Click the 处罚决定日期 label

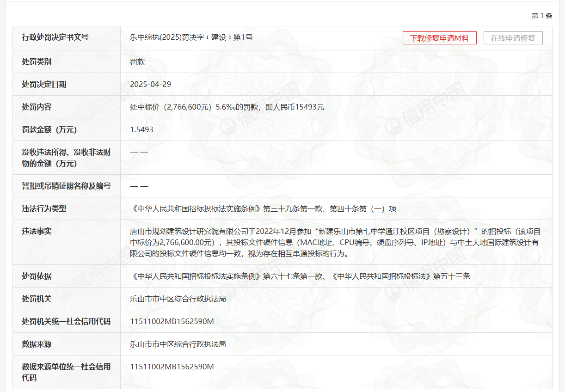[44, 84]
